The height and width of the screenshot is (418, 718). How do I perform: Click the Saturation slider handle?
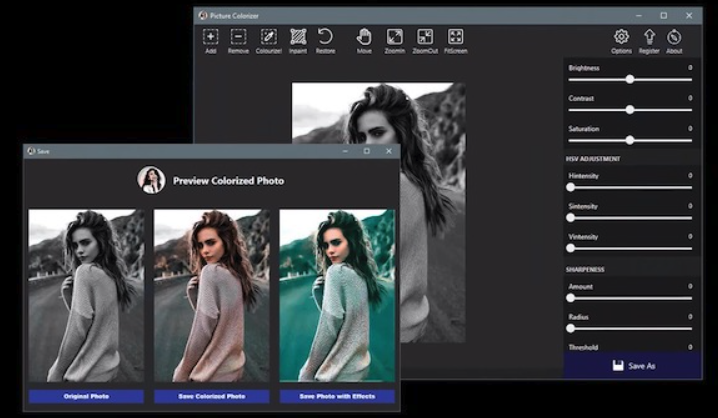point(630,140)
